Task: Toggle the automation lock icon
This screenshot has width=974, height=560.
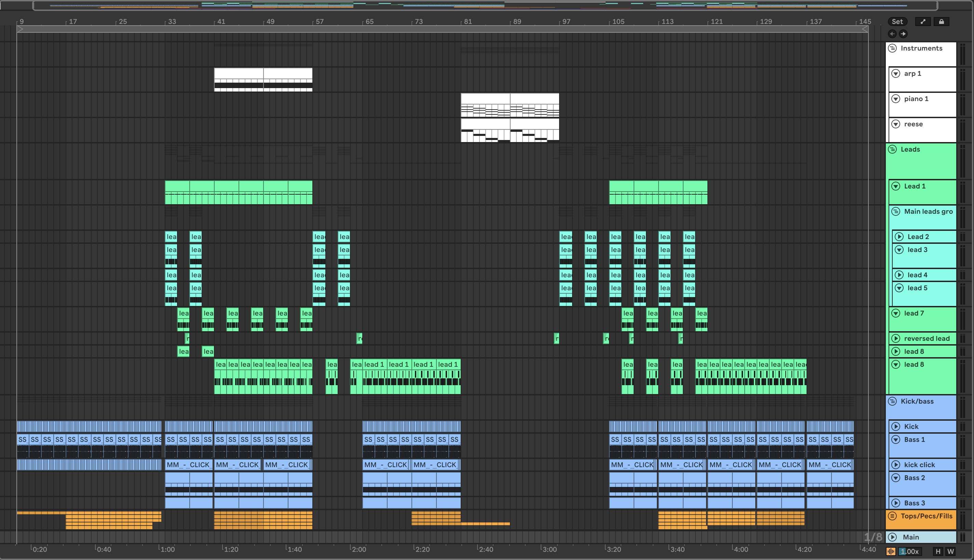Action: coord(941,22)
